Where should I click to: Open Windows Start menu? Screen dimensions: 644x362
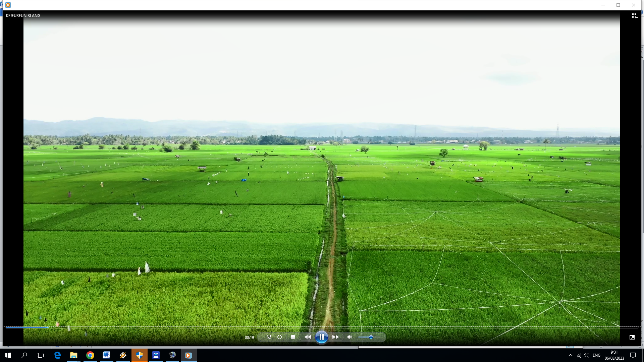[x=8, y=355]
